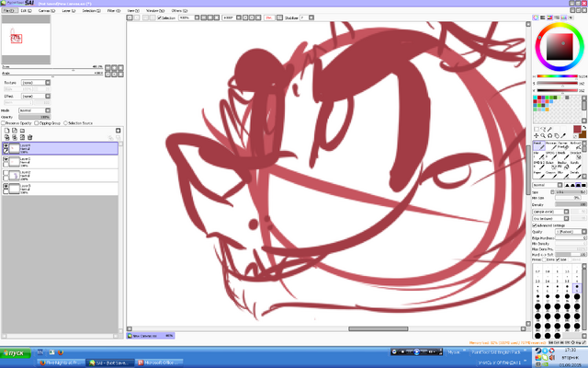
Task: Merge the layer down with the merge icon
Action: [15, 137]
